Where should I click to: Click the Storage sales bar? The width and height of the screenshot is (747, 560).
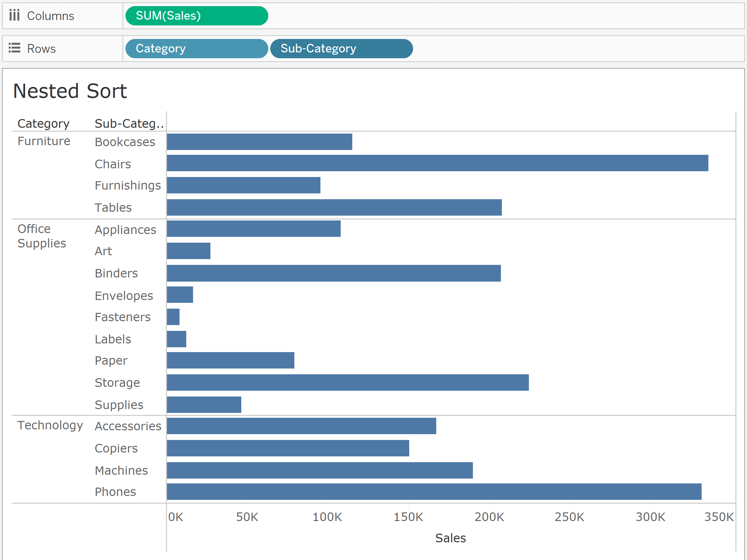(347, 383)
